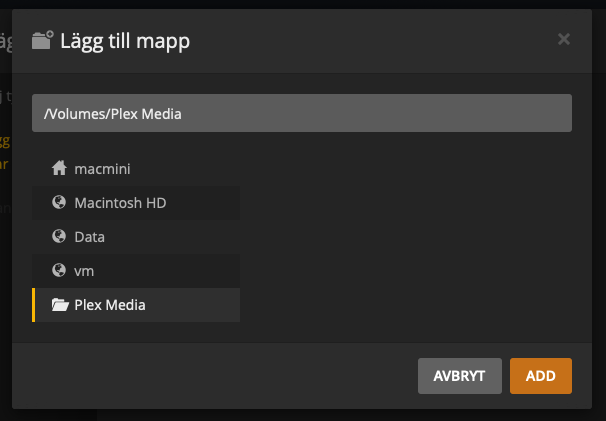
Task: Select the Data volume row
Action: (136, 237)
